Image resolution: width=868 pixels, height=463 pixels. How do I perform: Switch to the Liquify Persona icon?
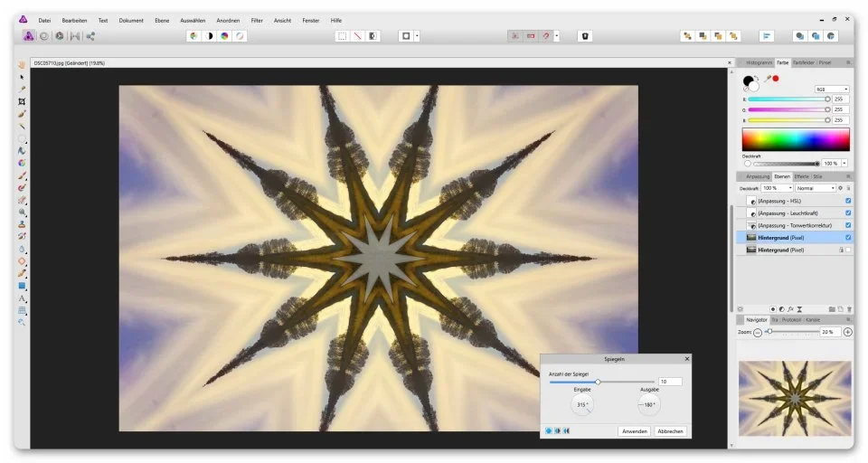pos(43,36)
